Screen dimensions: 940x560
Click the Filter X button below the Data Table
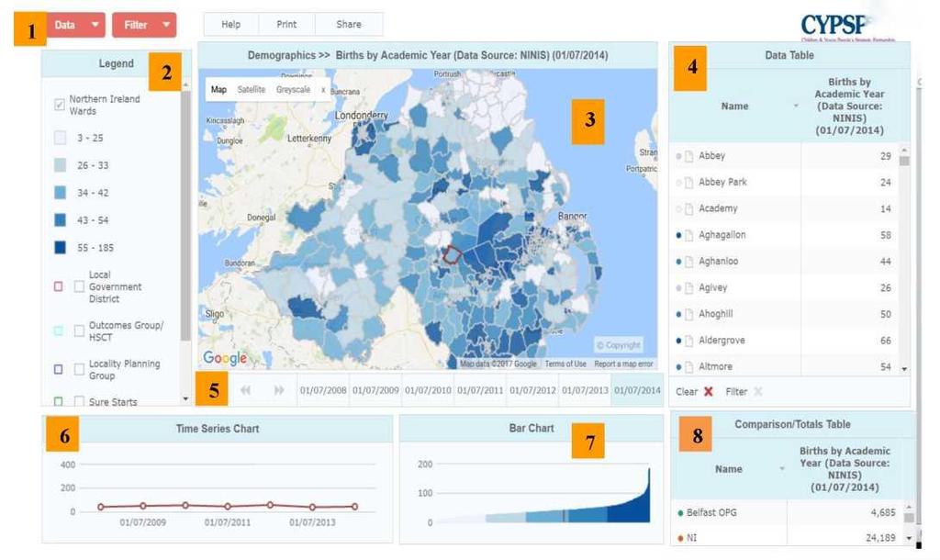point(757,391)
